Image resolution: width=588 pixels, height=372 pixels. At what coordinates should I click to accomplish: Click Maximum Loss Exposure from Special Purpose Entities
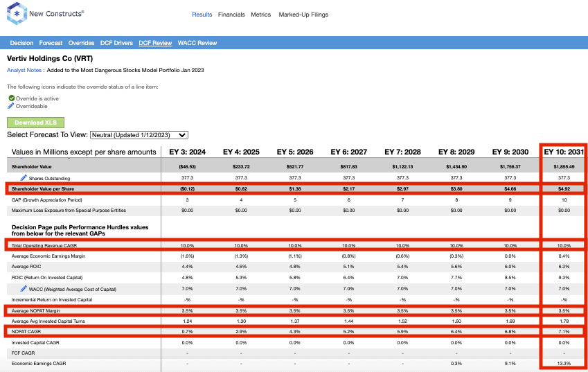coord(69,211)
